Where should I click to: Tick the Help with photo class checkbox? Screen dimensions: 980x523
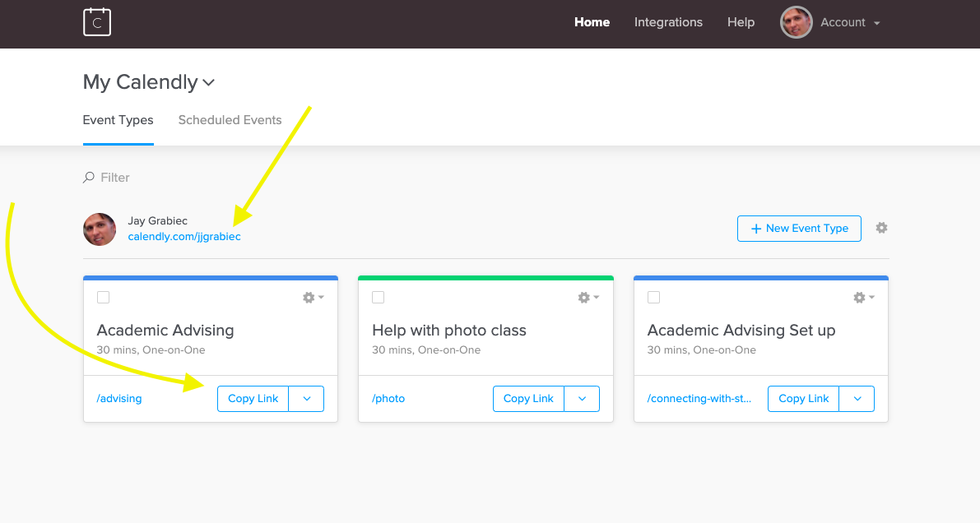[x=379, y=298]
